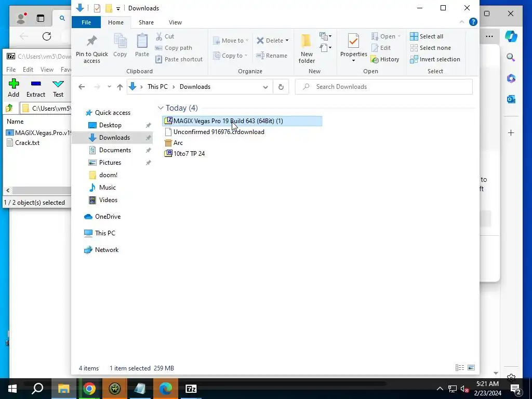
Task: Select the Arc file
Action: coord(174,143)
